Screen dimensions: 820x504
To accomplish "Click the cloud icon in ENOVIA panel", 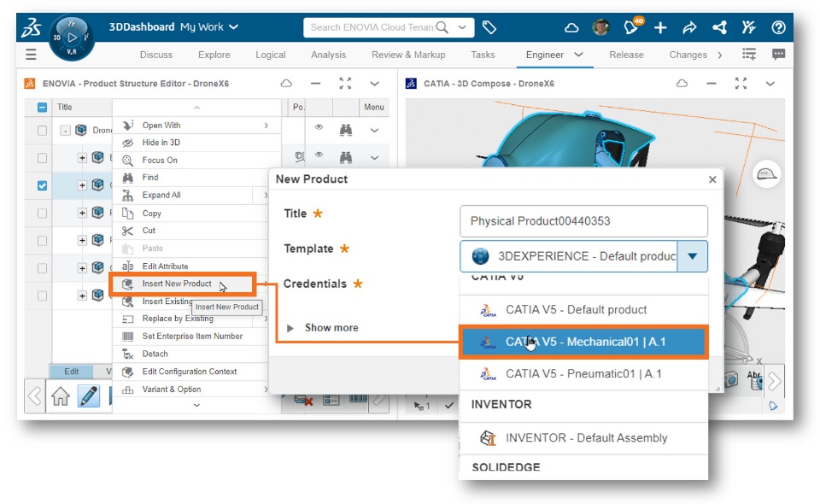I will 286,83.
